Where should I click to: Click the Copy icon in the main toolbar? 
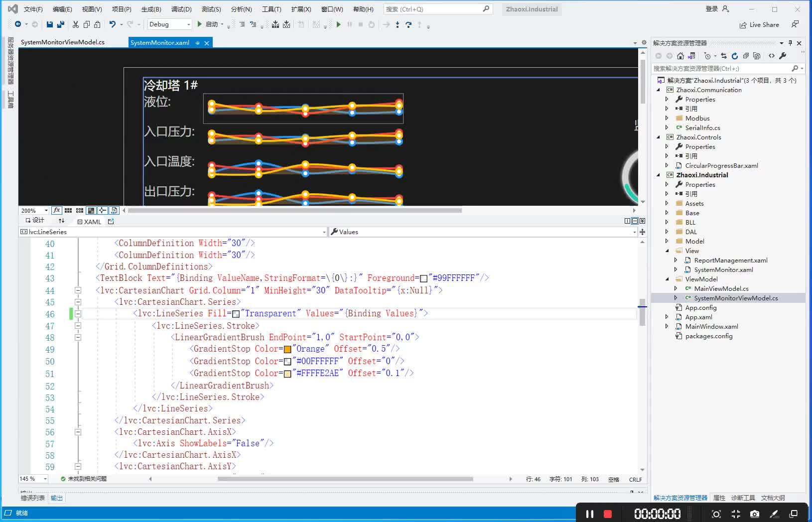(87, 24)
